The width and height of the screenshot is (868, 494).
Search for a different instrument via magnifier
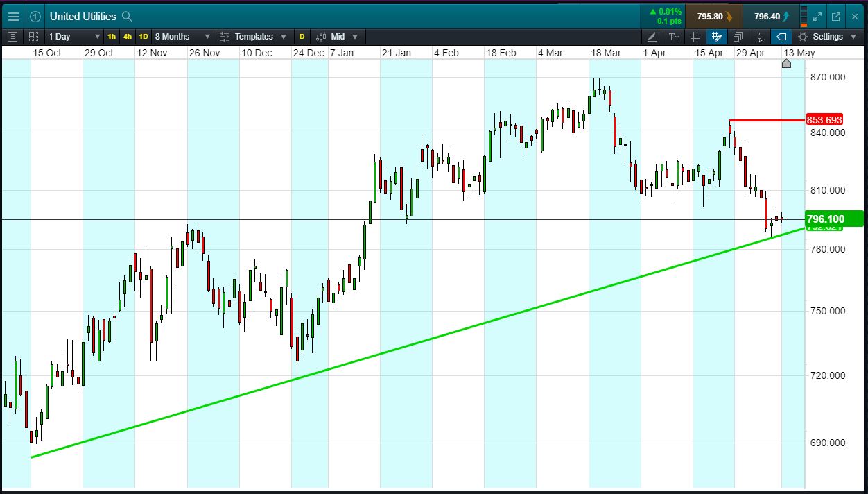126,16
